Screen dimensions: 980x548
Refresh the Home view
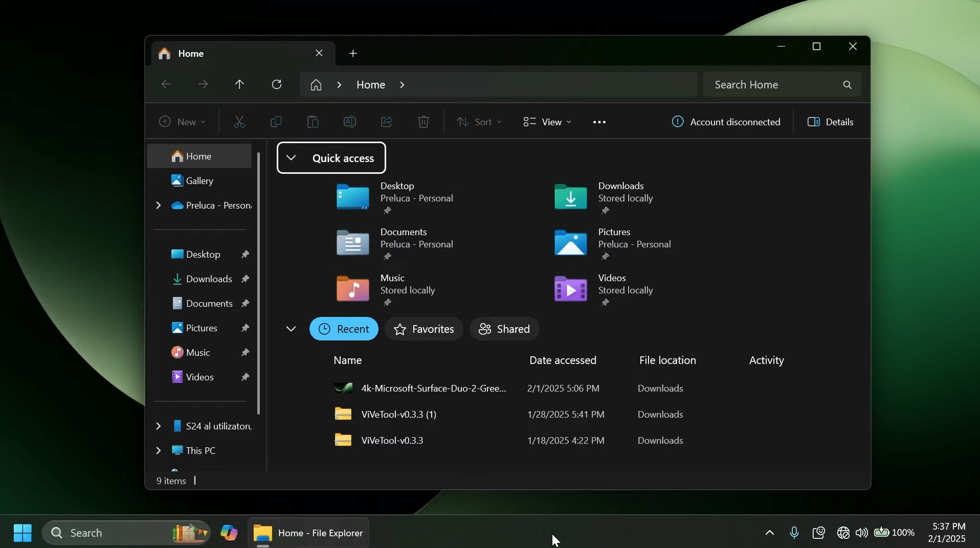click(277, 84)
